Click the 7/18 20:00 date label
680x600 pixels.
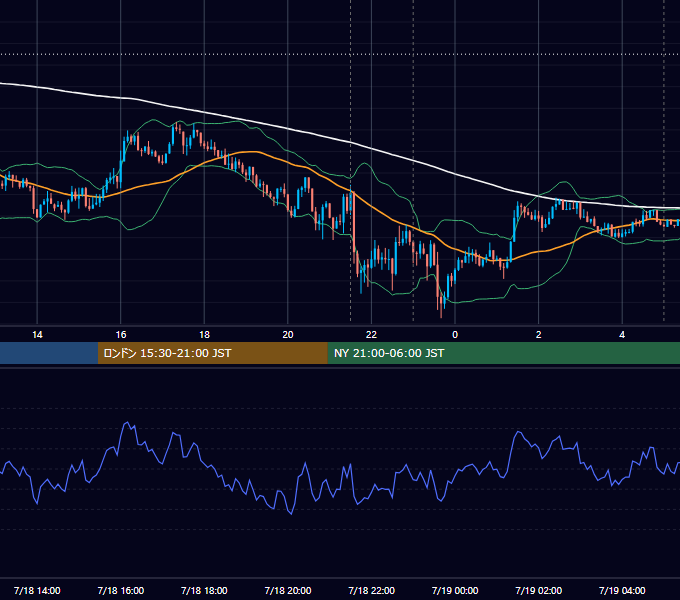tap(288, 590)
